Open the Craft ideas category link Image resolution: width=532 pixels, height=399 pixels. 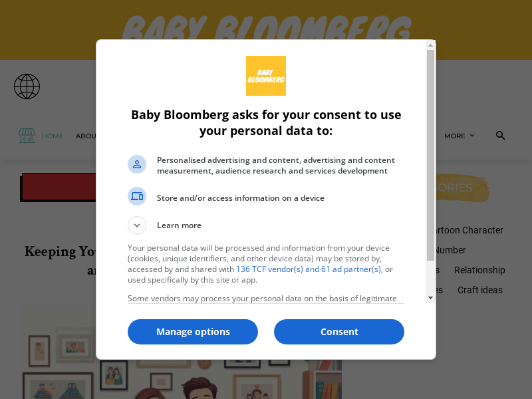[479, 290]
